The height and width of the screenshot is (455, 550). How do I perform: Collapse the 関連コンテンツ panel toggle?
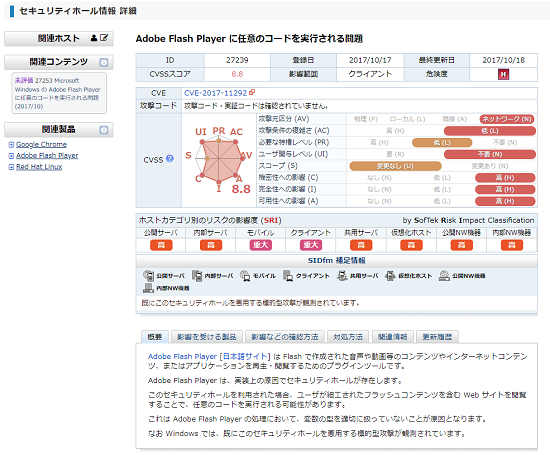point(104,62)
